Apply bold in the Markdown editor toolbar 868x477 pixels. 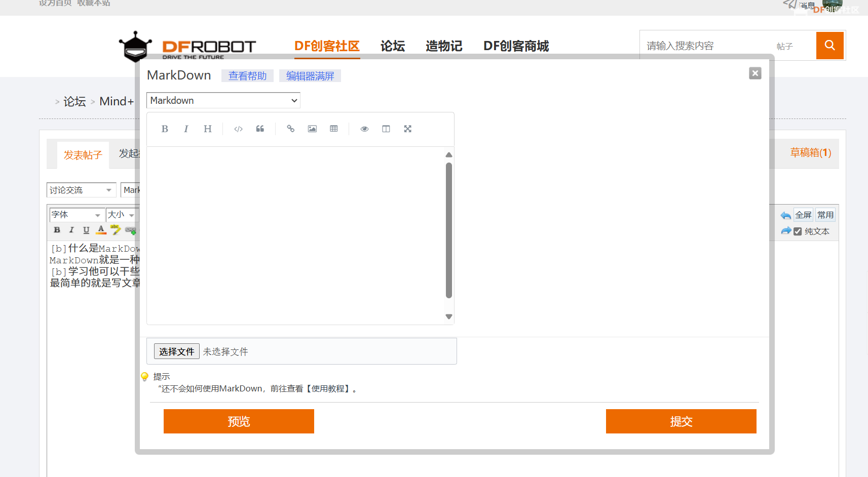pos(165,129)
